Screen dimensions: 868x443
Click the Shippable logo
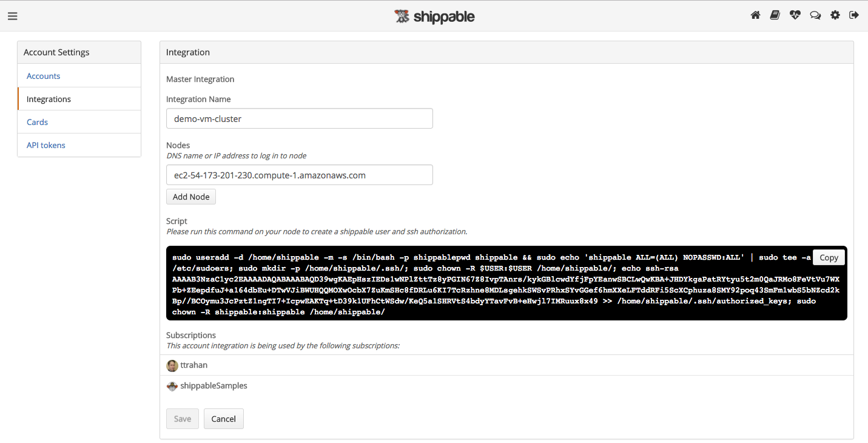point(434,16)
